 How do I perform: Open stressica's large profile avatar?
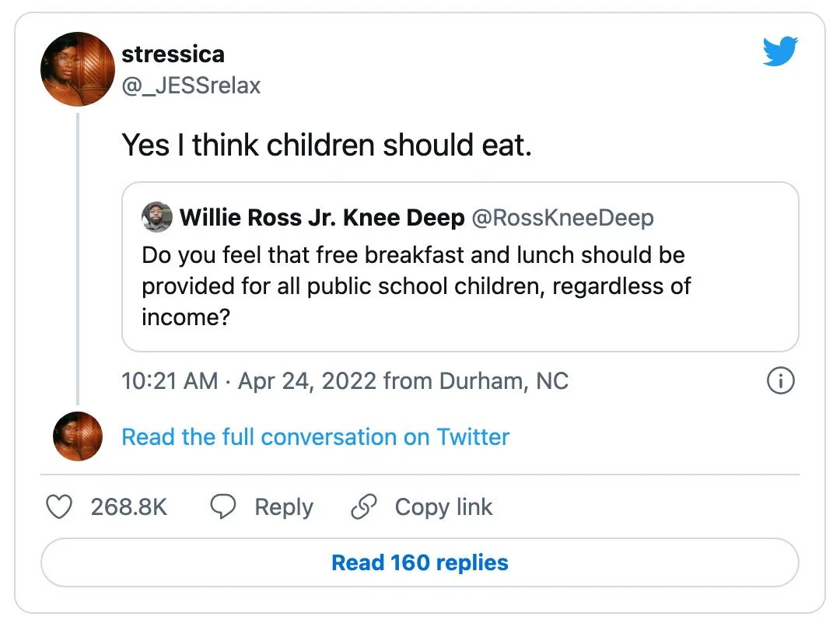77,69
